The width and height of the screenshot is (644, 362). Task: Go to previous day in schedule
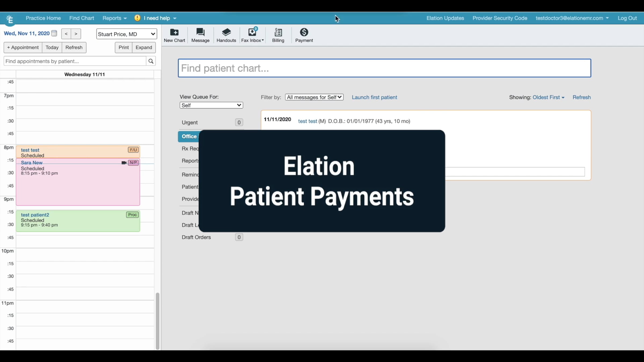click(66, 34)
